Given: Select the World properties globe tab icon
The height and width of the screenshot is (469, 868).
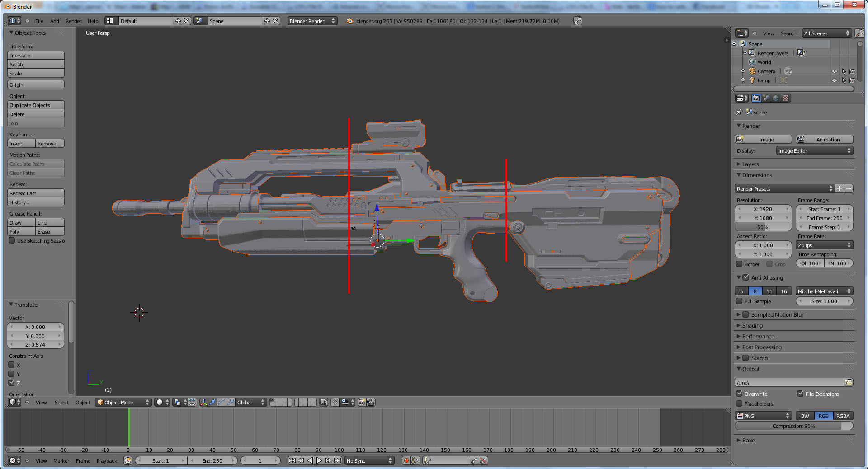Looking at the screenshot, I should click(x=776, y=98).
